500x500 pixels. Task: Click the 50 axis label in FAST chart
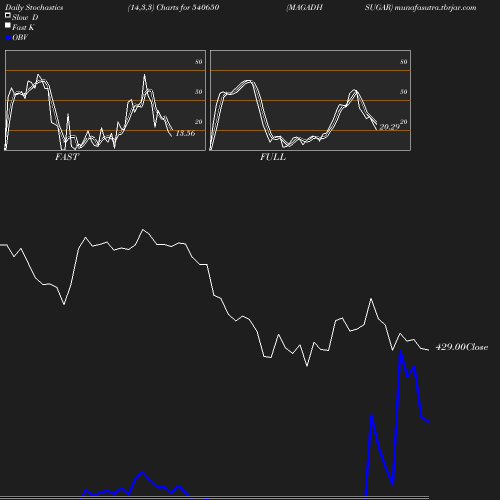pyautogui.click(x=199, y=92)
